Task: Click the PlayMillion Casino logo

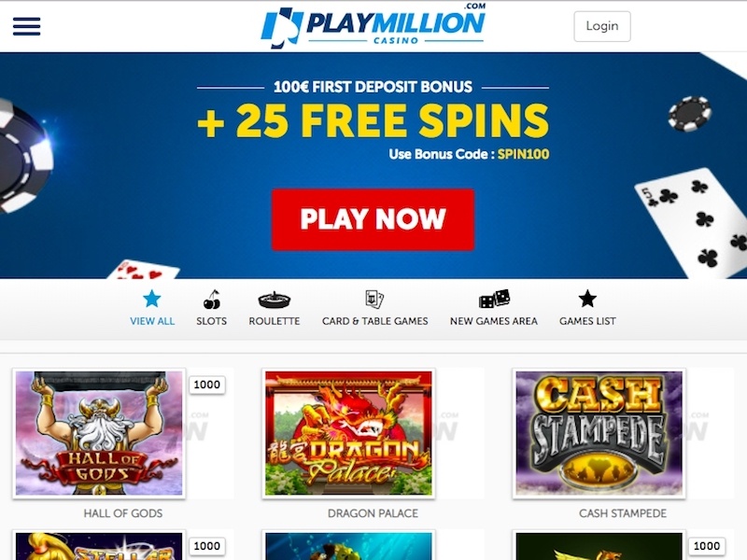Action: click(373, 26)
